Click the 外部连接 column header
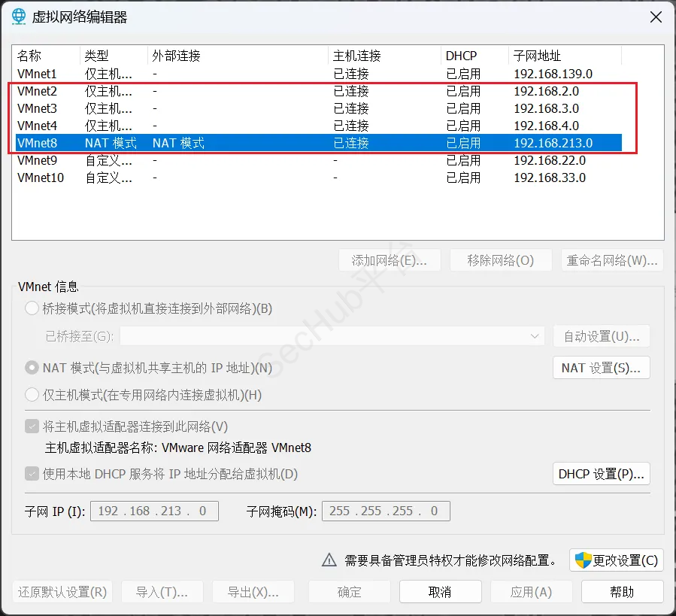This screenshot has height=616, width=676. coord(238,56)
